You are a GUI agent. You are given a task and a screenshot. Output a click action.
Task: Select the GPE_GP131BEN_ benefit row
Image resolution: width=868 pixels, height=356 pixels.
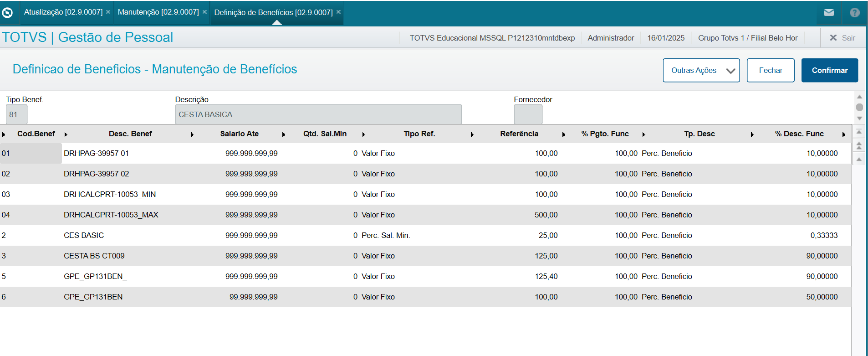point(425,276)
